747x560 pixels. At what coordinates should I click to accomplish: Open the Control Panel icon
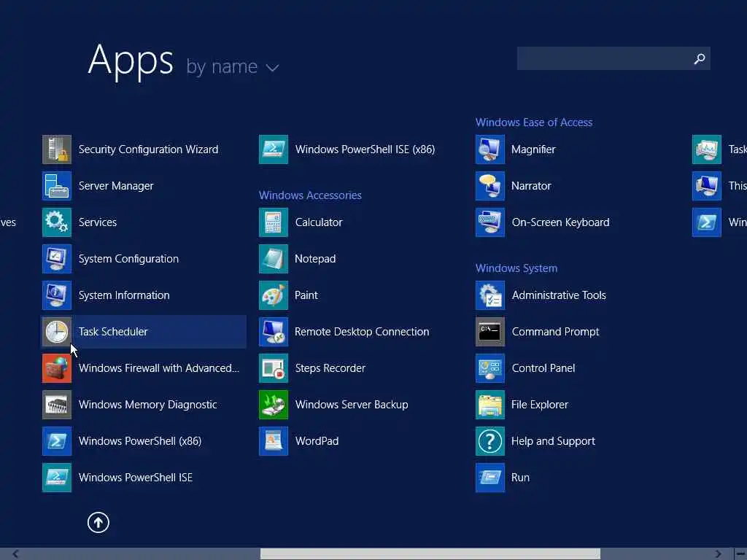[x=490, y=368]
